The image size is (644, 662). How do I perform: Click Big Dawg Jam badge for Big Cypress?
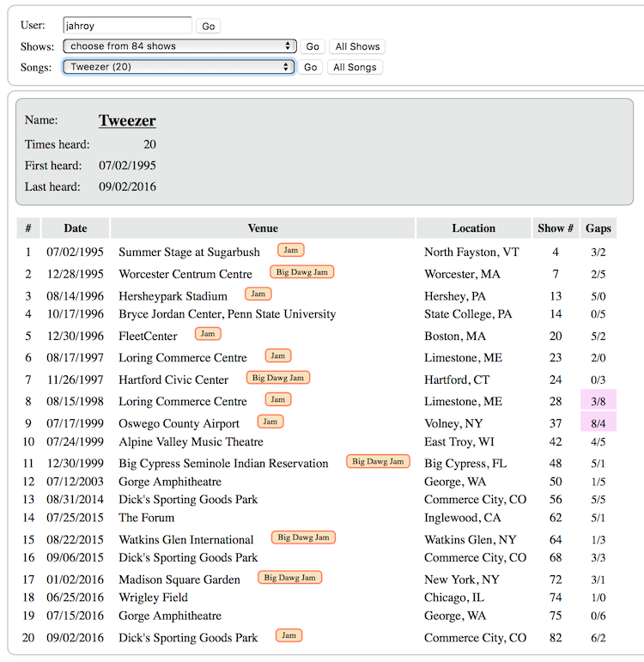tap(377, 462)
